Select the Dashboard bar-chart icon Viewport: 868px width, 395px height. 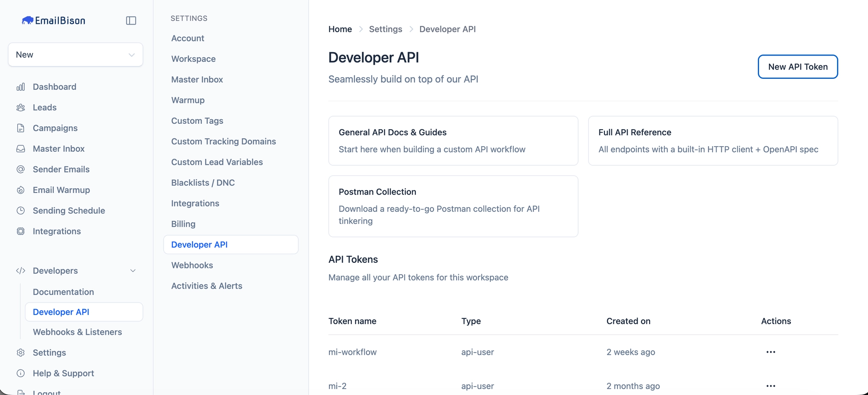pos(21,86)
